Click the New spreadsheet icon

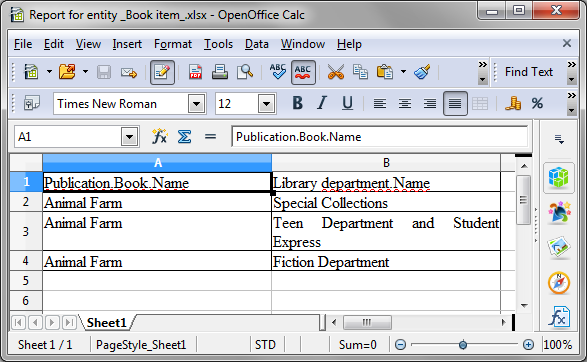[31, 72]
